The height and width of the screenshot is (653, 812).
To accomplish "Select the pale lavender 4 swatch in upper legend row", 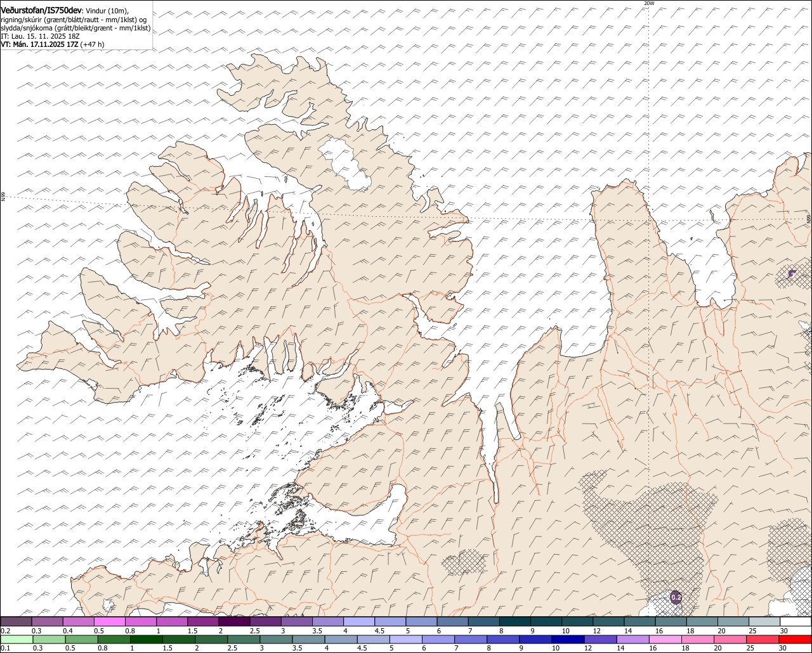I will click(359, 621).
